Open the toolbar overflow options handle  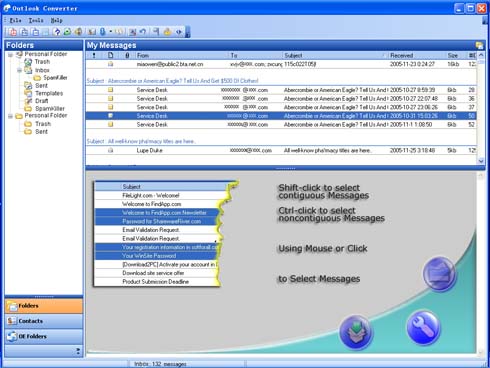click(188, 32)
